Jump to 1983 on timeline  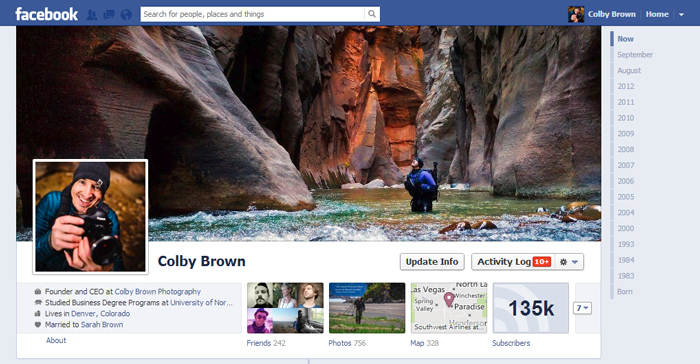click(x=625, y=276)
